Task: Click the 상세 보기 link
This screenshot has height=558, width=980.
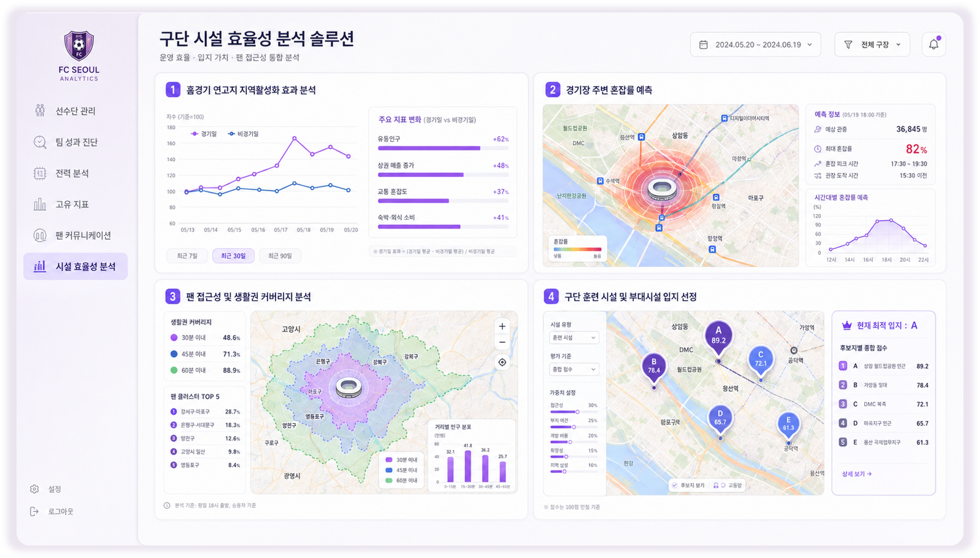Action: [x=856, y=474]
